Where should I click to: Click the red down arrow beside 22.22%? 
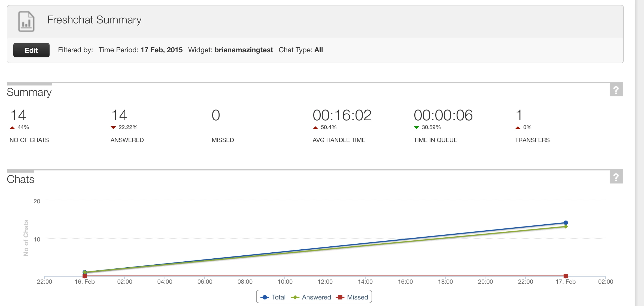113,127
